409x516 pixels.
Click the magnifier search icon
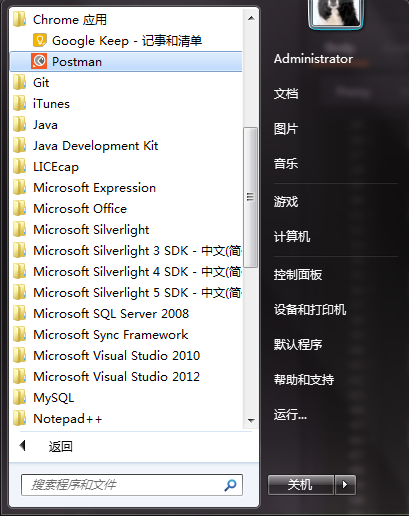click(x=230, y=485)
